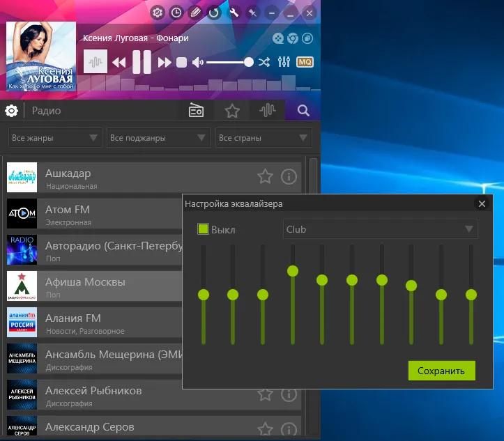Image resolution: width=504 pixels, height=441 pixels.
Task: Open the Club equalizer preset dropdown
Action: 380,229
